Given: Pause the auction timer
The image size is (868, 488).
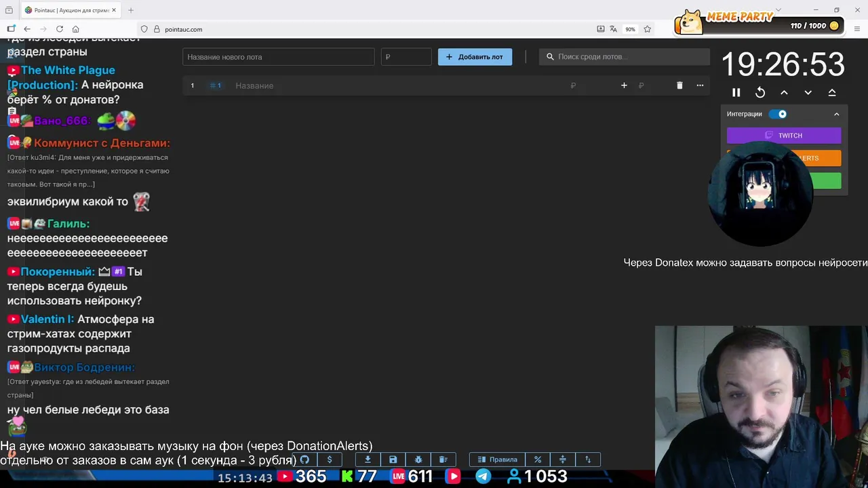Looking at the screenshot, I should 736,92.
